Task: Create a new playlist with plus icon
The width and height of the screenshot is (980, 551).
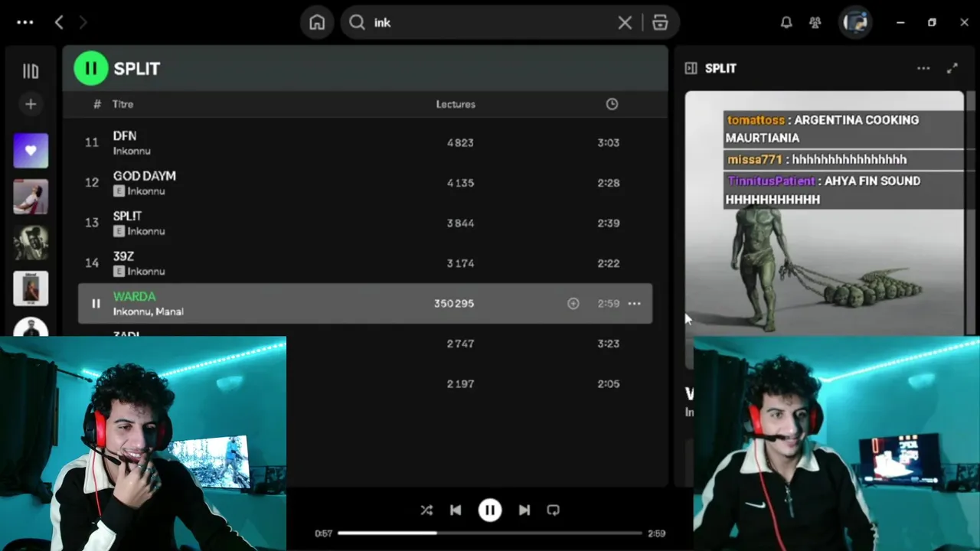Action: (31, 104)
